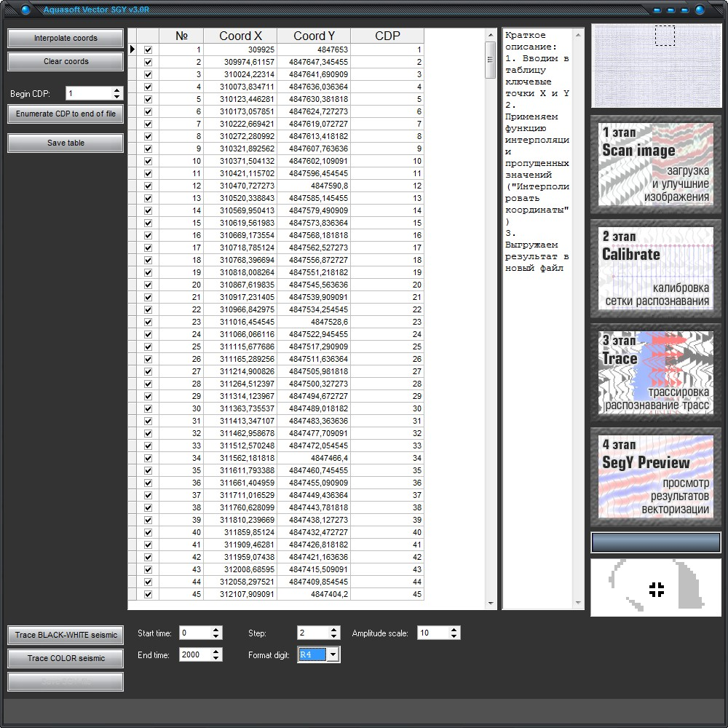
Task: Toggle the checkbox for row 30
Action: 149,409
